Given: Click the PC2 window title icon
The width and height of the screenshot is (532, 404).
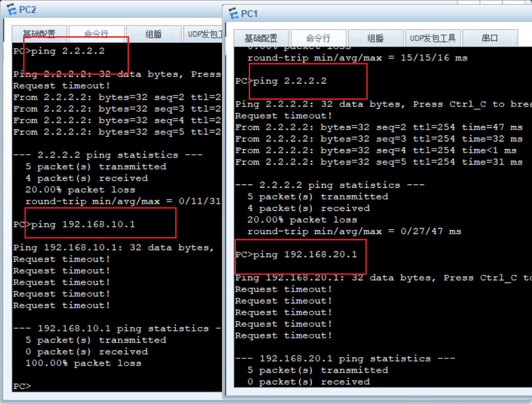Looking at the screenshot, I should 11,10.
